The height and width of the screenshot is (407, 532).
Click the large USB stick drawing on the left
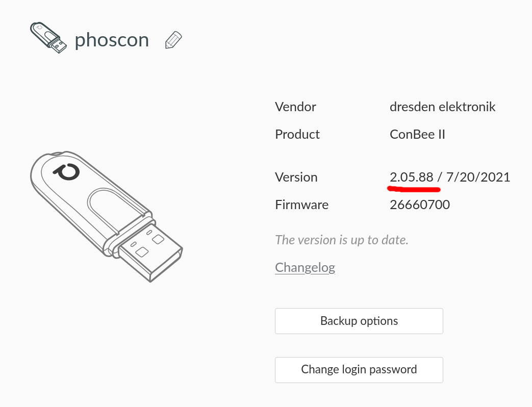click(x=107, y=214)
